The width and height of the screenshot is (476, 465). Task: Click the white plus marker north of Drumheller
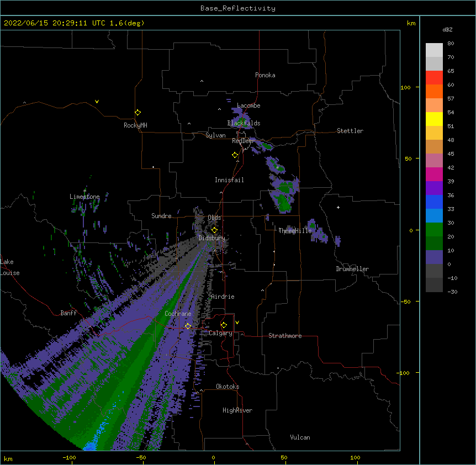coord(338,207)
